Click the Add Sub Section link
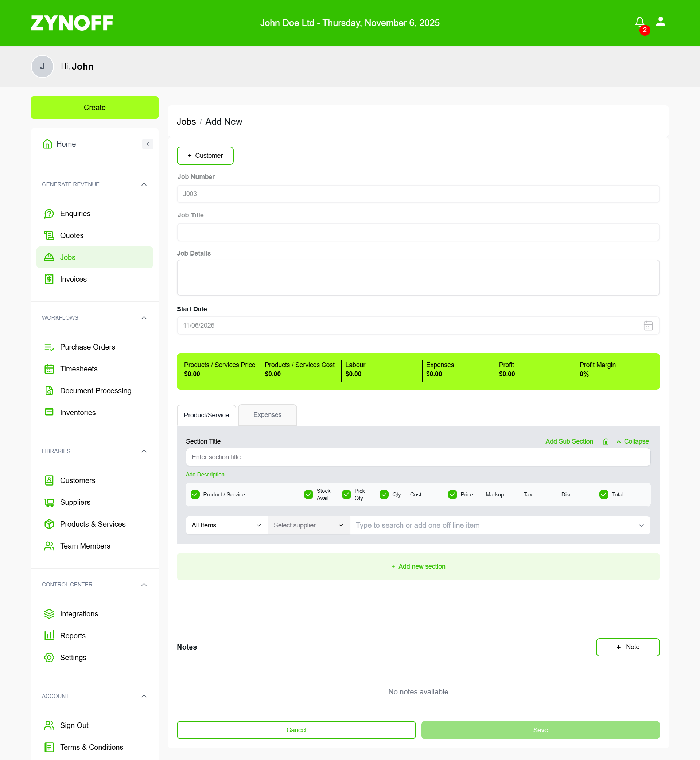 click(x=569, y=441)
